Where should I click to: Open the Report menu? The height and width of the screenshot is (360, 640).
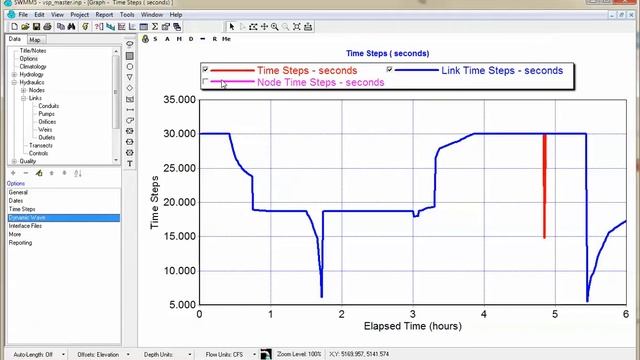coord(104,15)
